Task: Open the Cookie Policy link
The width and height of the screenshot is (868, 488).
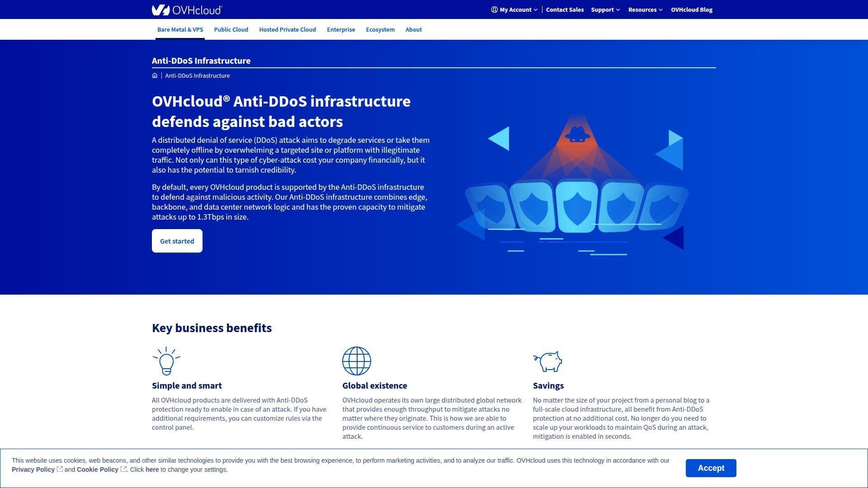Action: pos(97,469)
